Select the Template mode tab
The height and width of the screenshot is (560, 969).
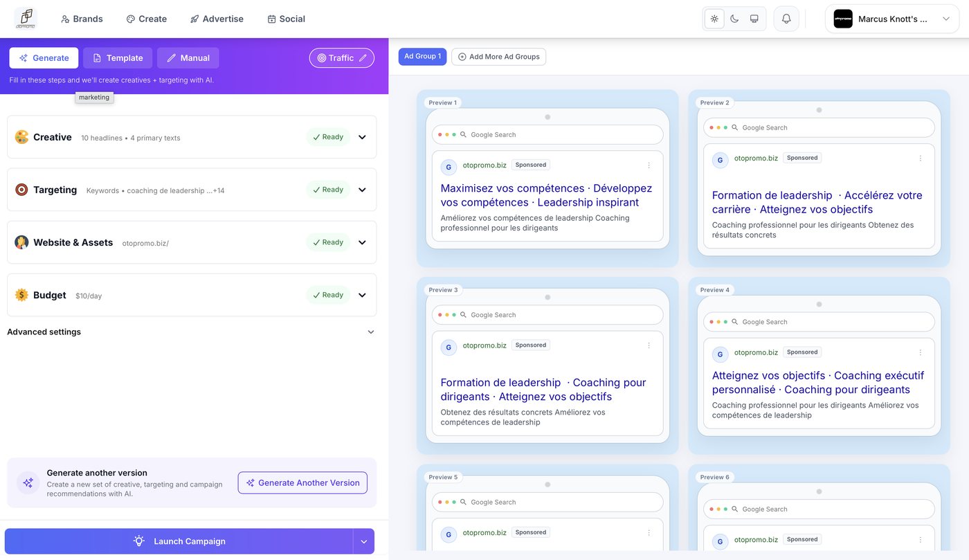click(118, 58)
